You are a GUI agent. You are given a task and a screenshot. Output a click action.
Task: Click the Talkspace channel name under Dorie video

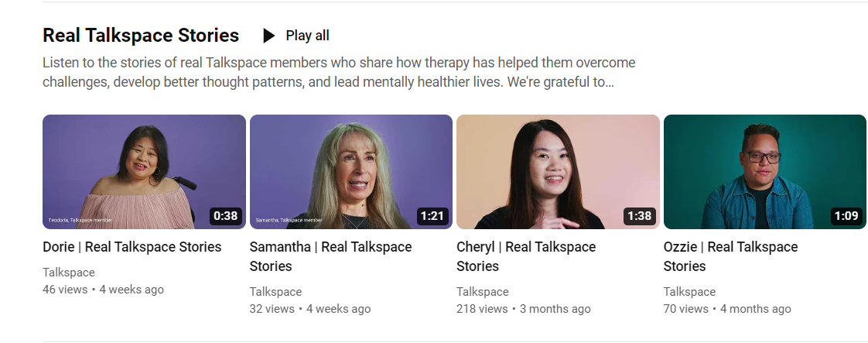69,273
